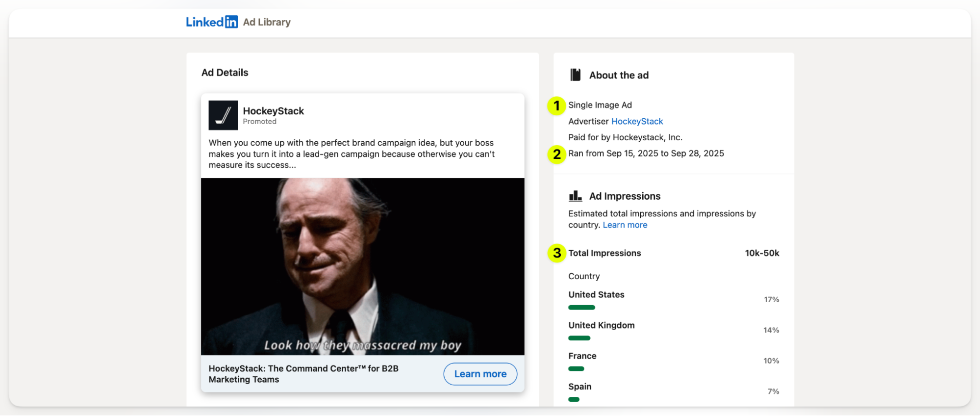
Task: Select the Ad Library header label
Action: coord(266,22)
